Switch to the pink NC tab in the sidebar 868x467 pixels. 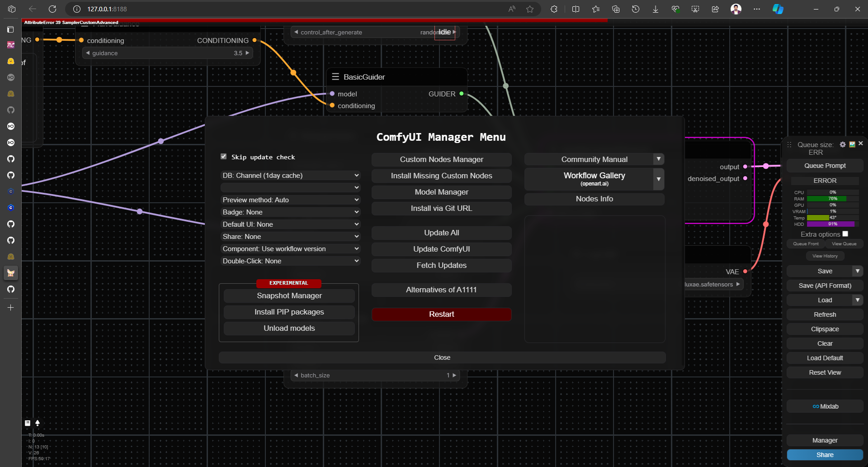pyautogui.click(x=11, y=45)
